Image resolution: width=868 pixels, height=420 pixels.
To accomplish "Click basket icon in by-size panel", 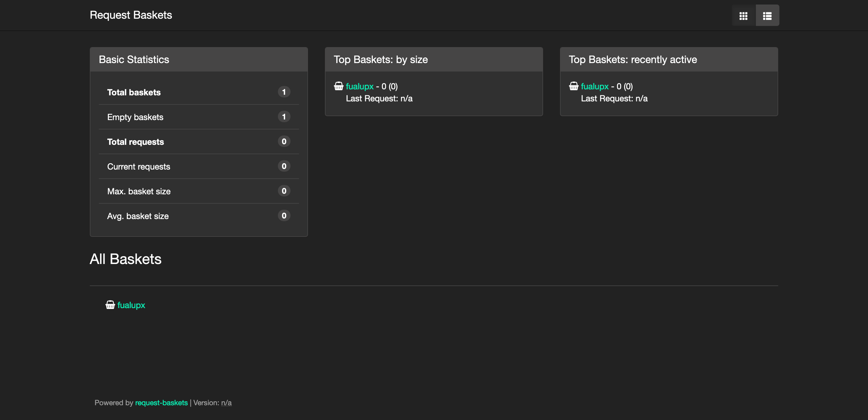I will 338,86.
